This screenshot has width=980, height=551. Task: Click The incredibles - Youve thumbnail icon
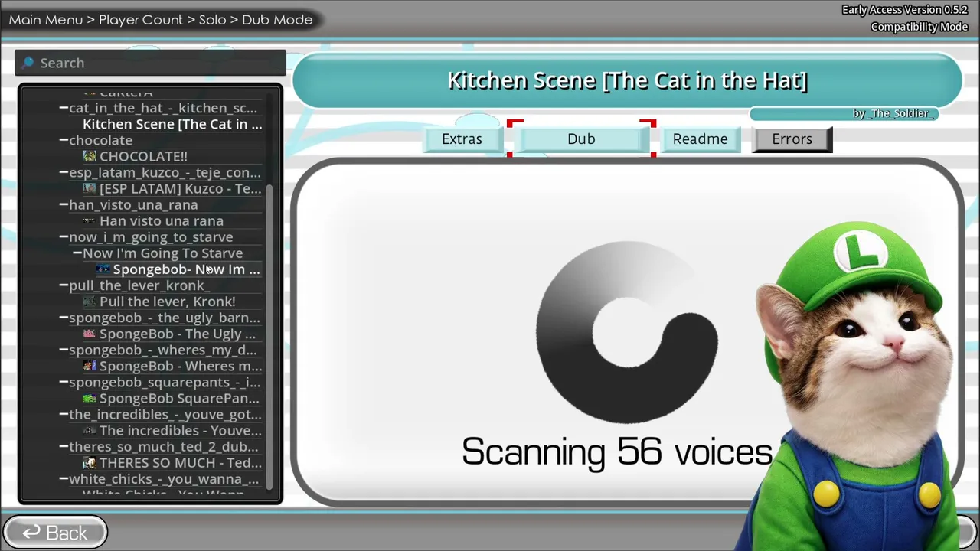click(x=90, y=430)
